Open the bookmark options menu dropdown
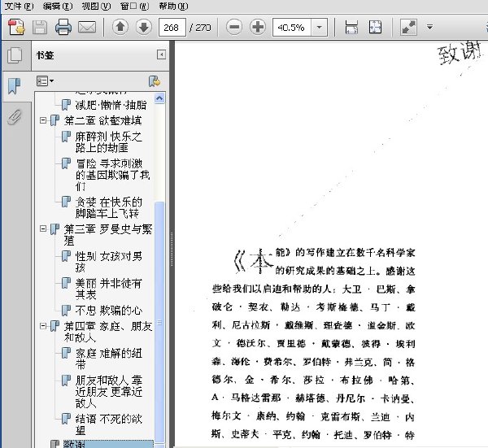Viewport: 488px width, 448px height. (x=45, y=81)
